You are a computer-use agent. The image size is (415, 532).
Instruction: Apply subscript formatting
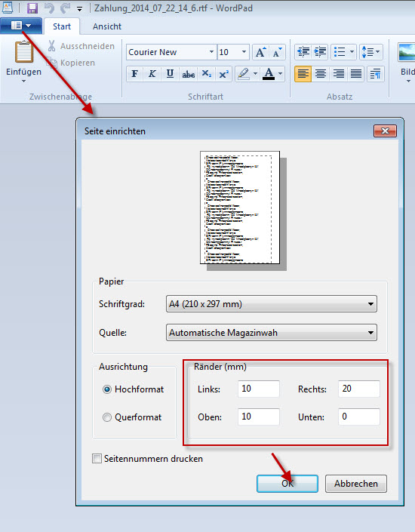click(206, 74)
